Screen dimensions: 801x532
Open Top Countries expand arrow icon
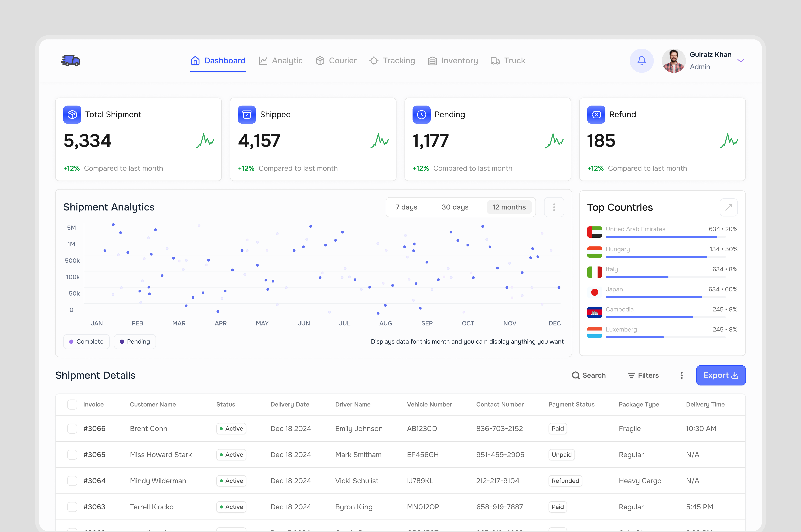point(728,207)
